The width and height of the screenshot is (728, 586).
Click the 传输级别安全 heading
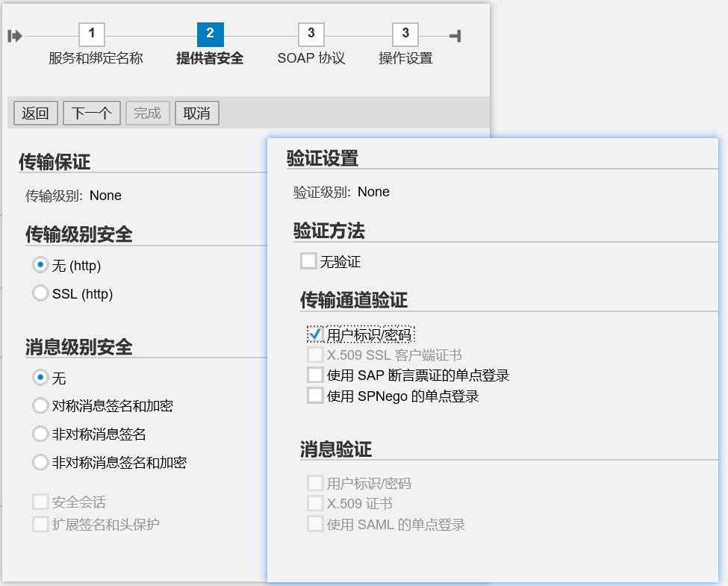(79, 234)
